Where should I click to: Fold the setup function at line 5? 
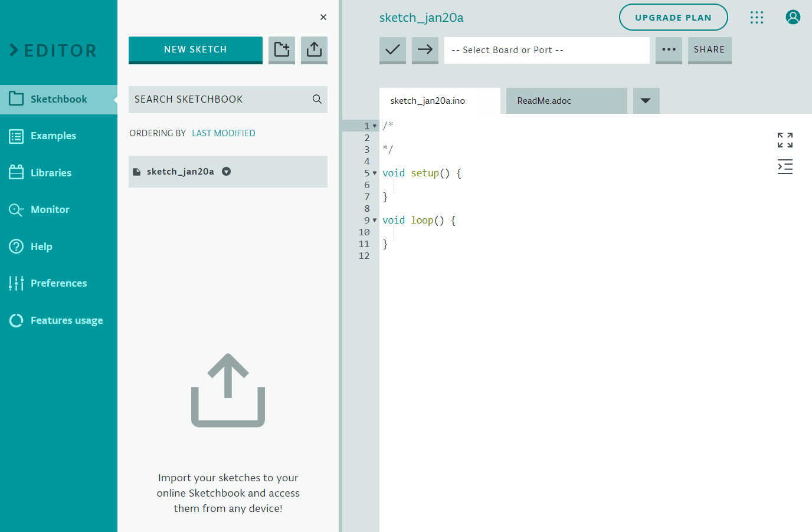coord(375,173)
